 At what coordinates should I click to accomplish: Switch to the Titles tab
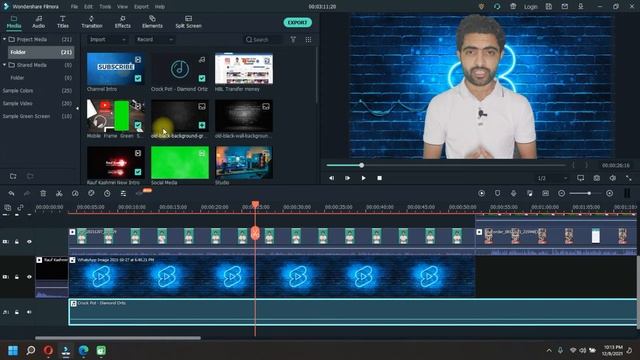click(x=62, y=22)
